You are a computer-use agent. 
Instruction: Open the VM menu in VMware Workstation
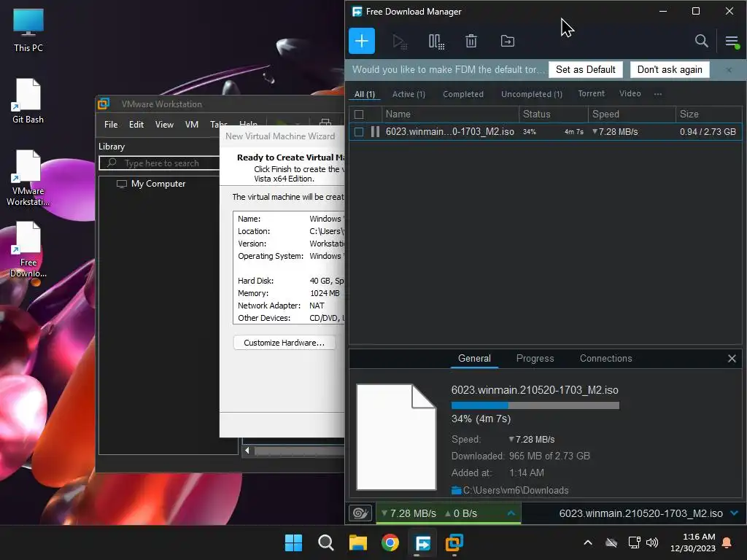(192, 124)
